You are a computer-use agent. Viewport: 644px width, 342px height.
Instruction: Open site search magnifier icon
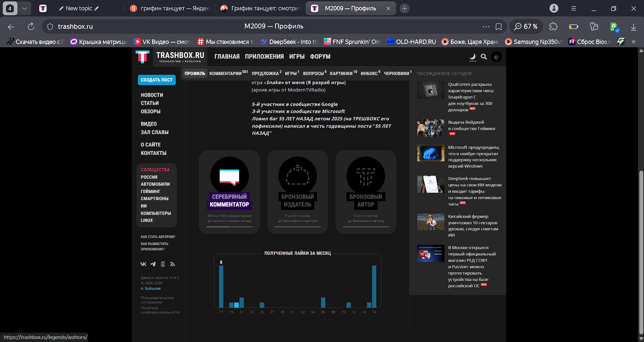click(484, 57)
